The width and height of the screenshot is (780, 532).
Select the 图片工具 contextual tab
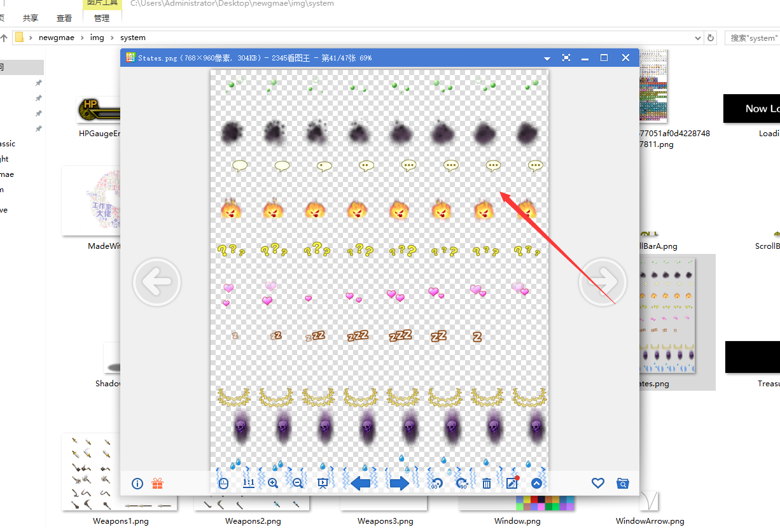pyautogui.click(x=102, y=4)
